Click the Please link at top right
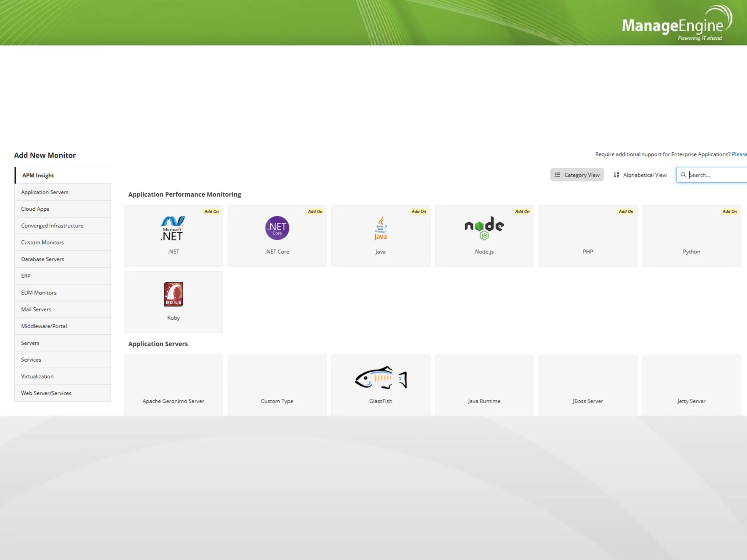Screen dimensions: 747x560 point(739,154)
